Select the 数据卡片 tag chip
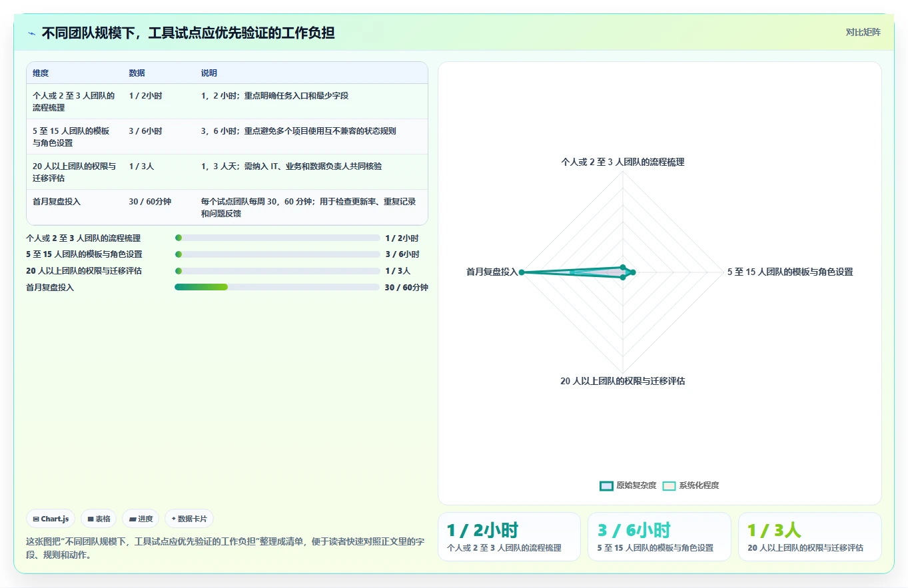The image size is (908, 588). click(189, 519)
